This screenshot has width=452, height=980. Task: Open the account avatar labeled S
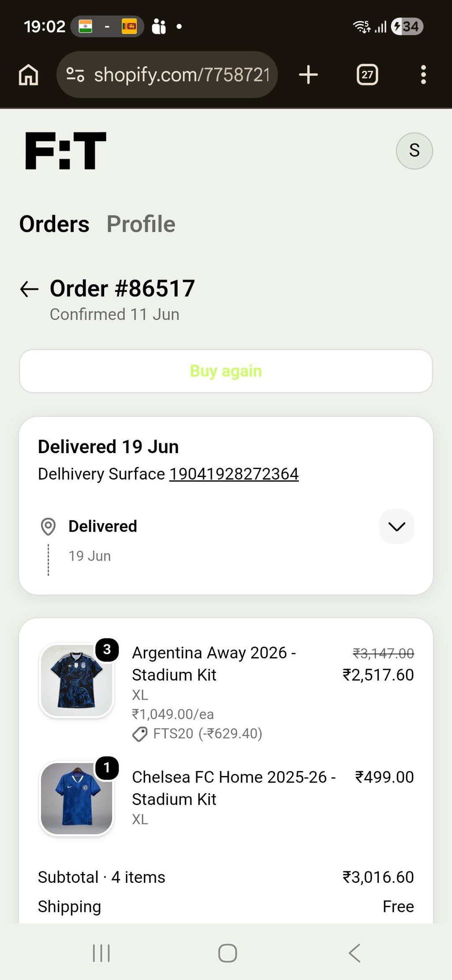pos(414,151)
